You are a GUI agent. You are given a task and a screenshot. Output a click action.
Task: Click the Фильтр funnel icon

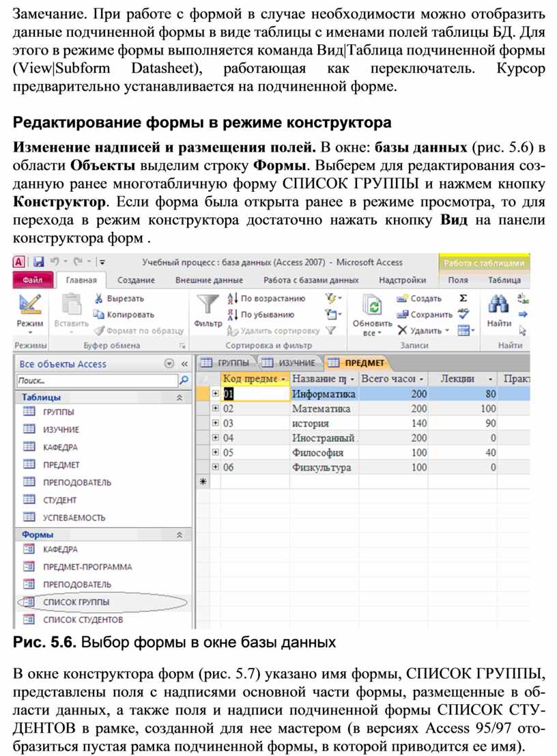[208, 305]
